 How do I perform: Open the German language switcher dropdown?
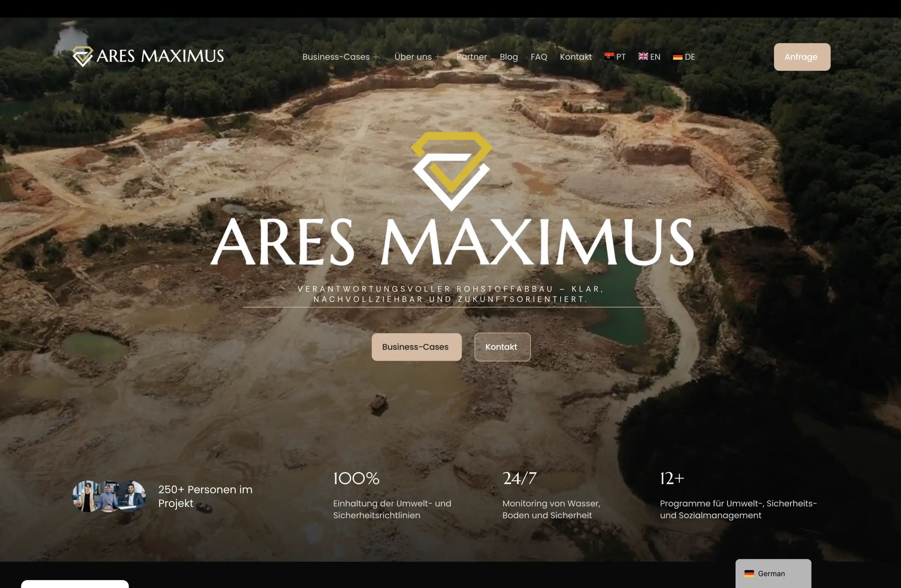coord(773,573)
